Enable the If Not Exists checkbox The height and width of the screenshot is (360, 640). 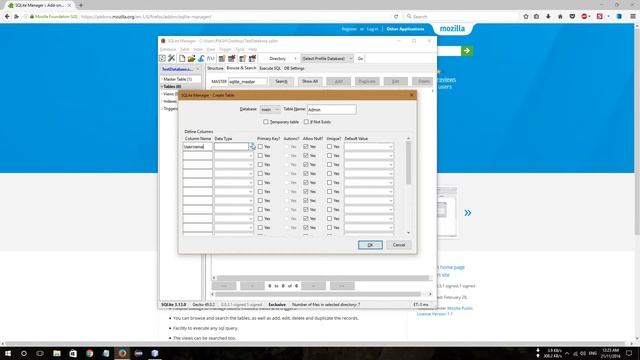tap(306, 122)
